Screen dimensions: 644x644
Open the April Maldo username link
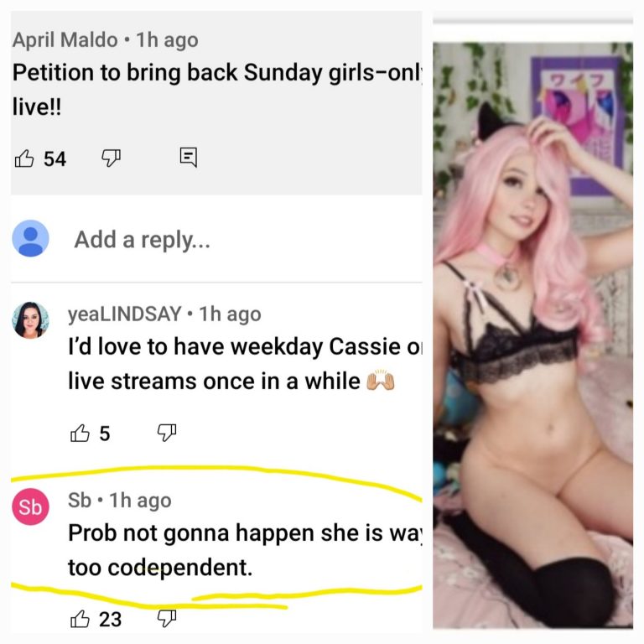click(x=65, y=40)
